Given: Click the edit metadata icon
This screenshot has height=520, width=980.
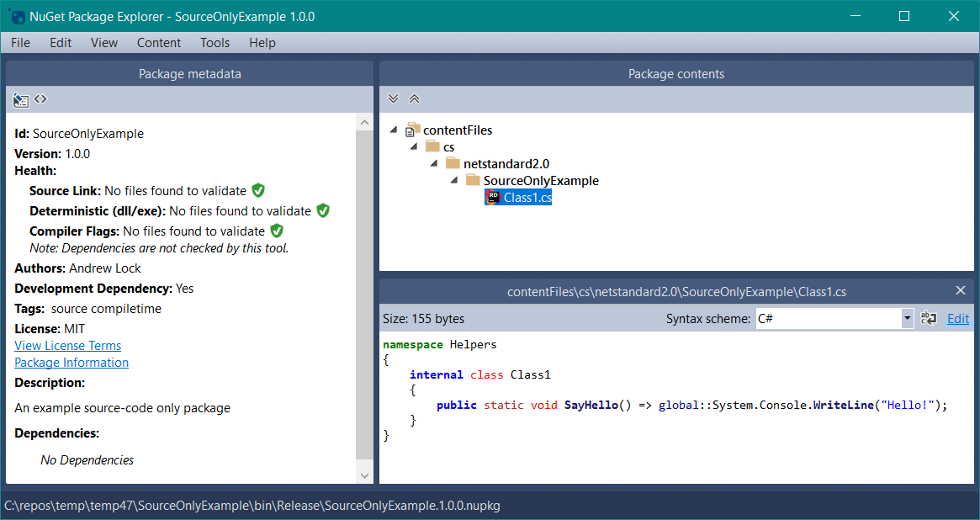Looking at the screenshot, I should pos(21,99).
